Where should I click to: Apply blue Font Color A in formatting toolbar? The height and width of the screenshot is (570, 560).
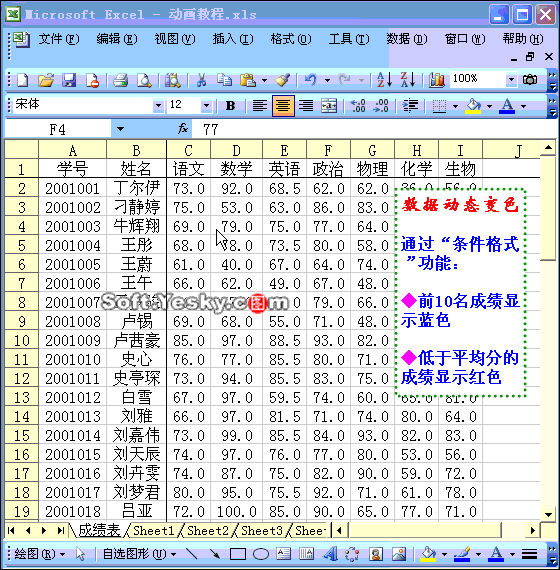click(507, 106)
